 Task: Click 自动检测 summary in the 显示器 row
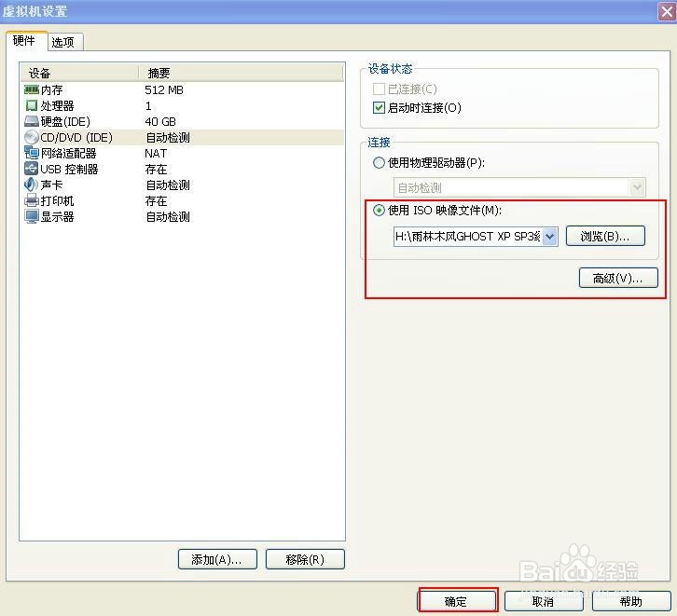(168, 216)
